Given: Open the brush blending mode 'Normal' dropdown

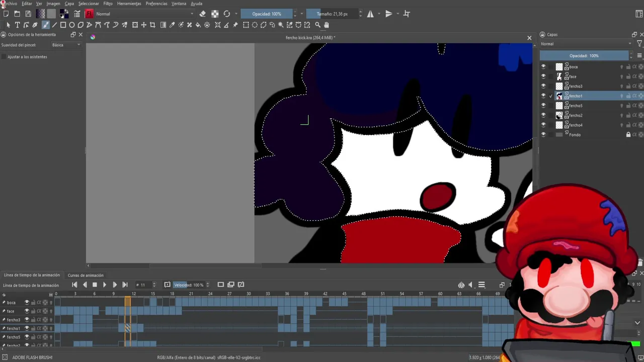Looking at the screenshot, I should [144, 14].
